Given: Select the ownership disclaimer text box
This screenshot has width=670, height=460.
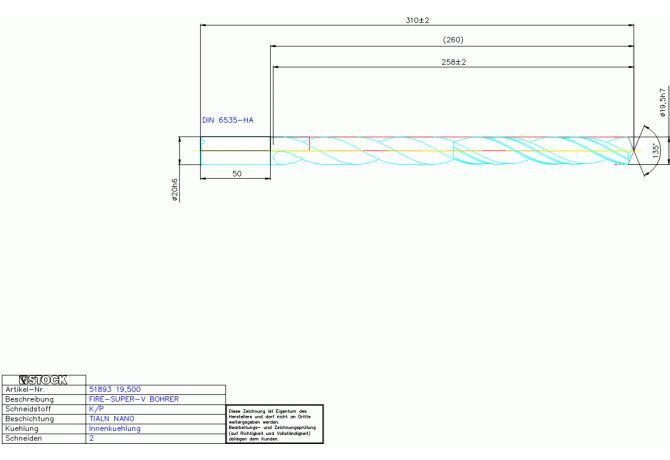Looking at the screenshot, I should coord(274,424).
